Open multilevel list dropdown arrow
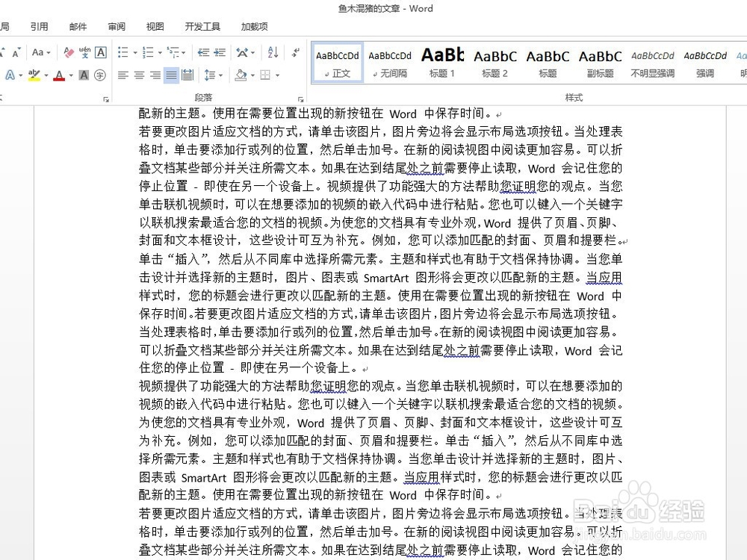The height and width of the screenshot is (560, 747). tap(184, 53)
